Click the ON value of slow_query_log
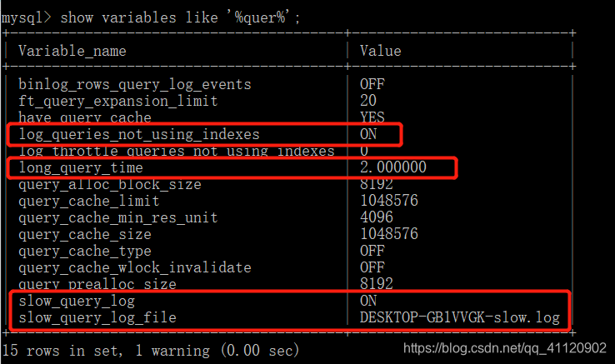 (368, 301)
